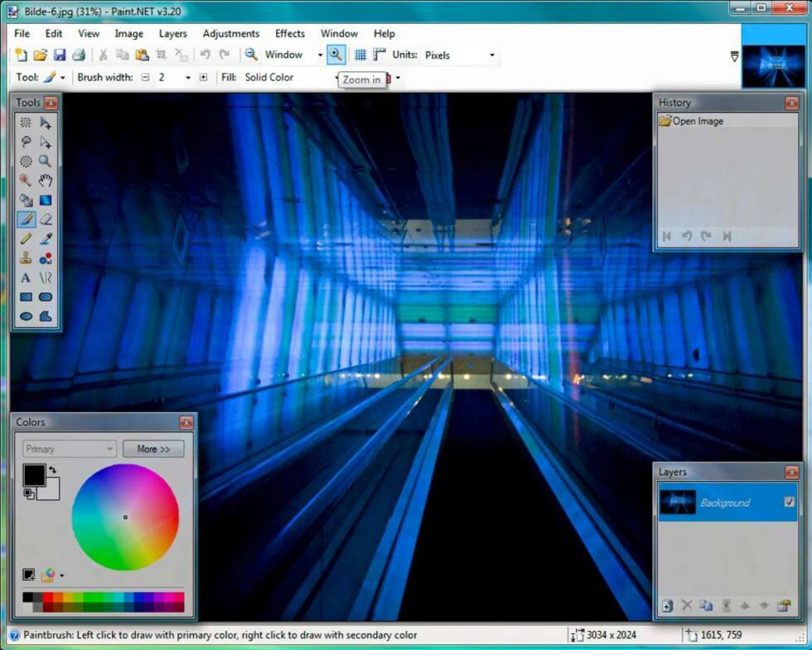Select the Magic Wand tool

pyautogui.click(x=26, y=181)
